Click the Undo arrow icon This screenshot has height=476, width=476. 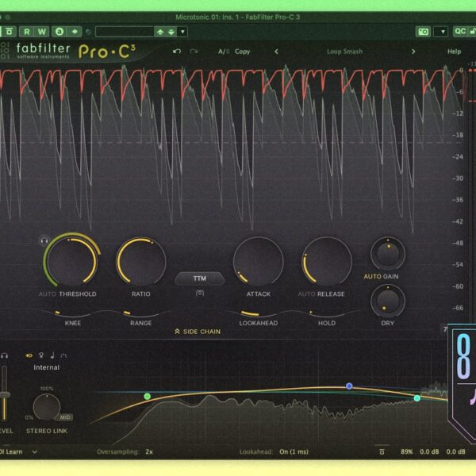(177, 52)
